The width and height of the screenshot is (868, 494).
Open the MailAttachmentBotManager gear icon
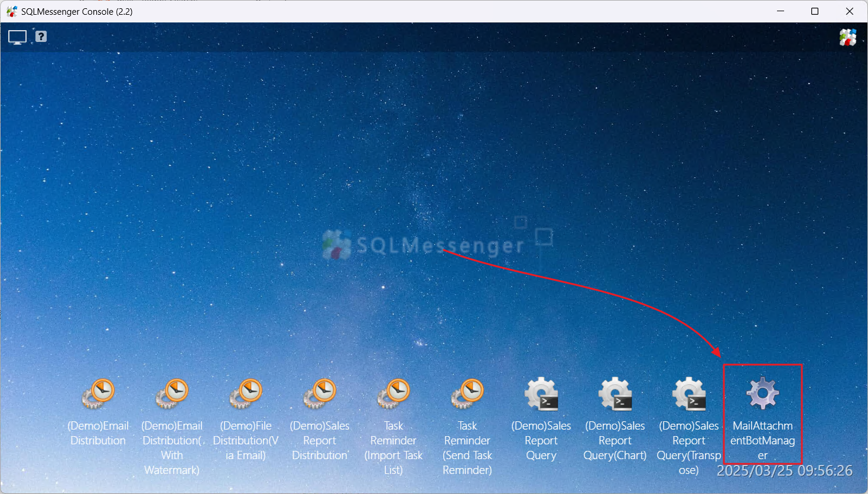[763, 394]
